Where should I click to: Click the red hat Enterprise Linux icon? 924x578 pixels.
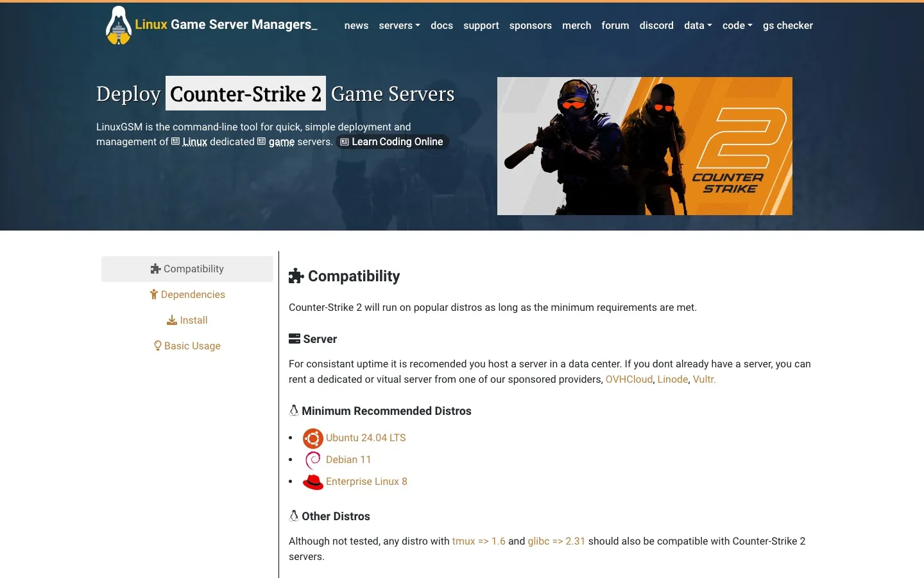click(x=313, y=482)
